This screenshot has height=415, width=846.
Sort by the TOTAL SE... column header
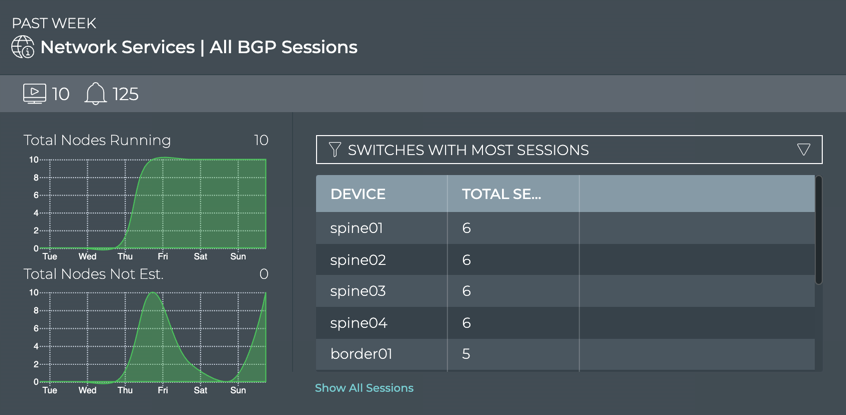[501, 194]
